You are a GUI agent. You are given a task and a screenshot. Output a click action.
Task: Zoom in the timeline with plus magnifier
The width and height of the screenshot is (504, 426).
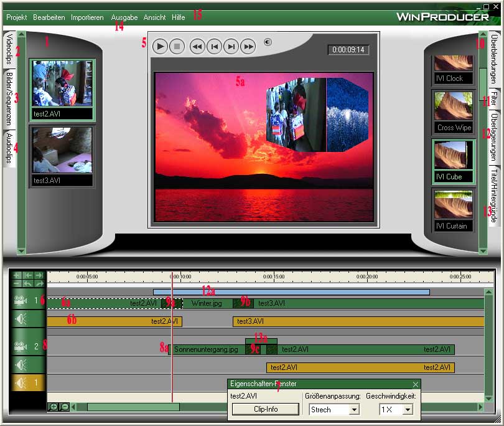point(54,407)
